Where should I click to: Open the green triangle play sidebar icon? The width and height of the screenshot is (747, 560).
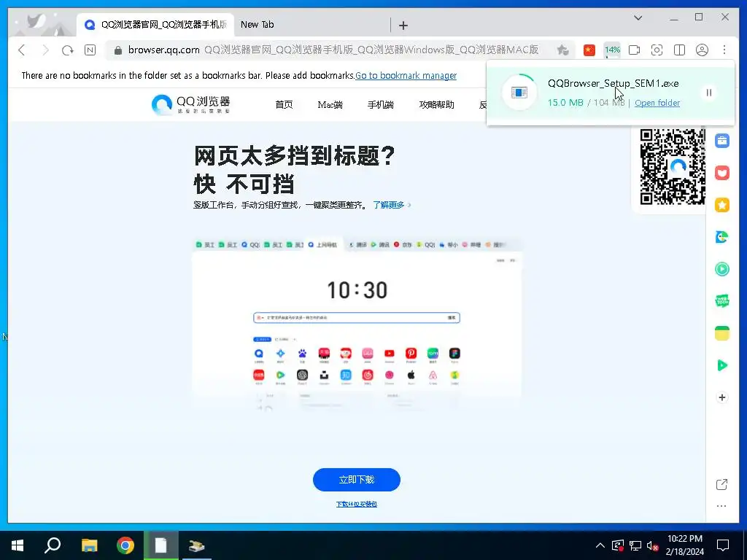coord(721,365)
